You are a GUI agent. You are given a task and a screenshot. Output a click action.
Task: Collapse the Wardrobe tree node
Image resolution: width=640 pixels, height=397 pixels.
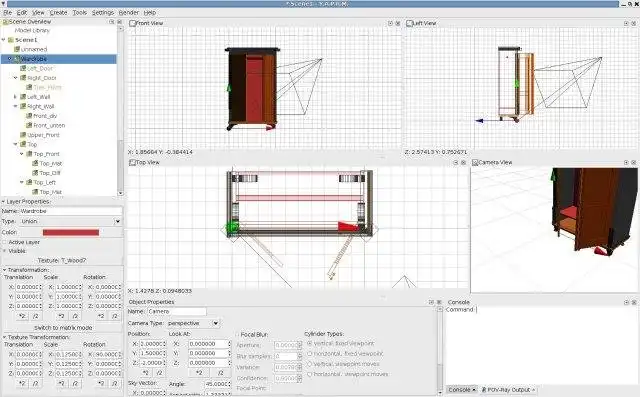(10, 59)
